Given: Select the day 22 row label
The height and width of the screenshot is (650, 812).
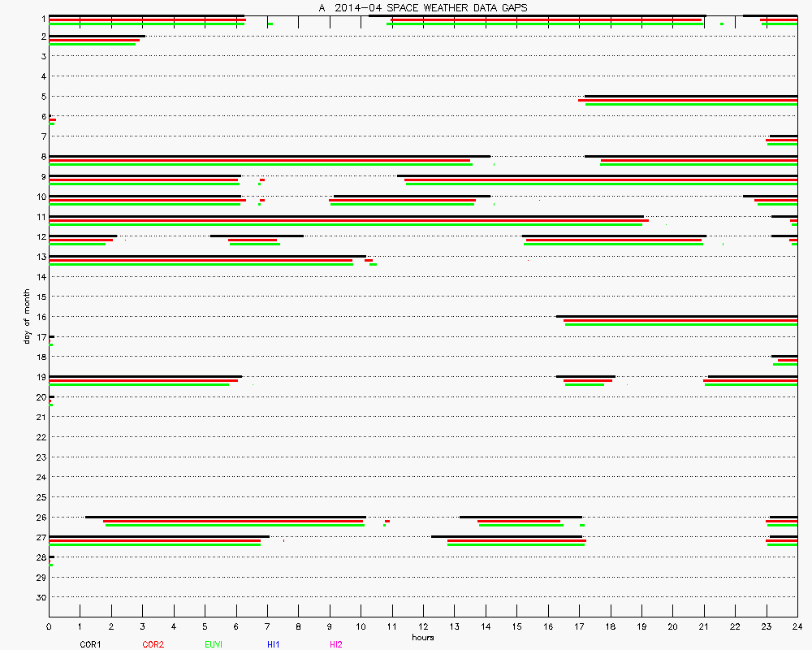Looking at the screenshot, I should 40,437.
